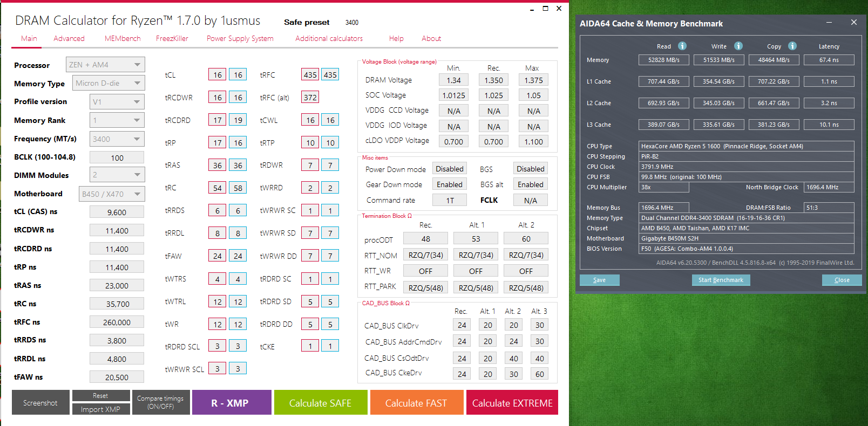Click the procODT Rec. value 48

[x=426, y=238]
